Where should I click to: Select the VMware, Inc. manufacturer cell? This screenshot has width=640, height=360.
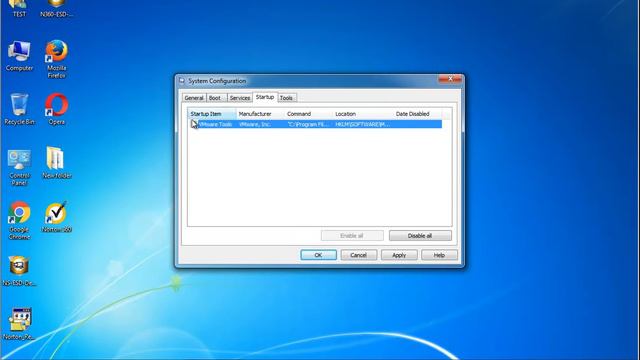pyautogui.click(x=255, y=124)
